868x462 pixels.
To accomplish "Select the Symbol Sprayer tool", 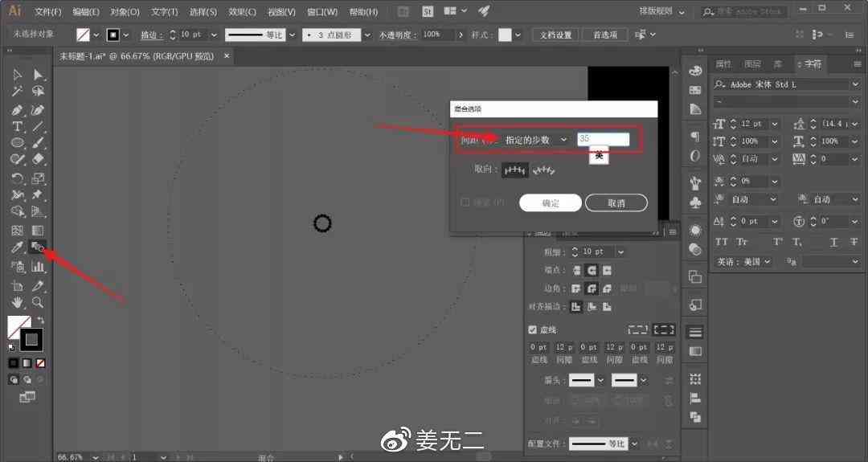I will click(17, 267).
